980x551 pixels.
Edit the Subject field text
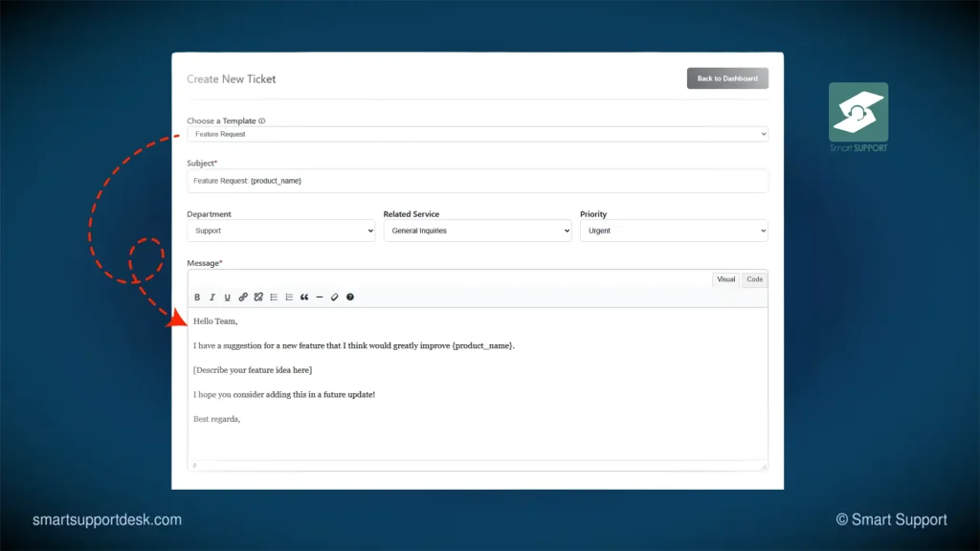(479, 181)
